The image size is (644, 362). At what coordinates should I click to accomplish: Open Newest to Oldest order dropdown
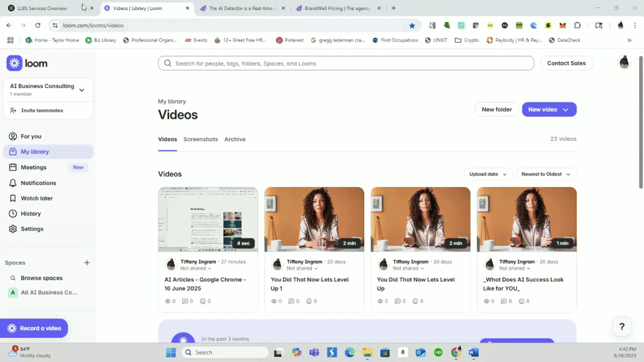pos(547,174)
